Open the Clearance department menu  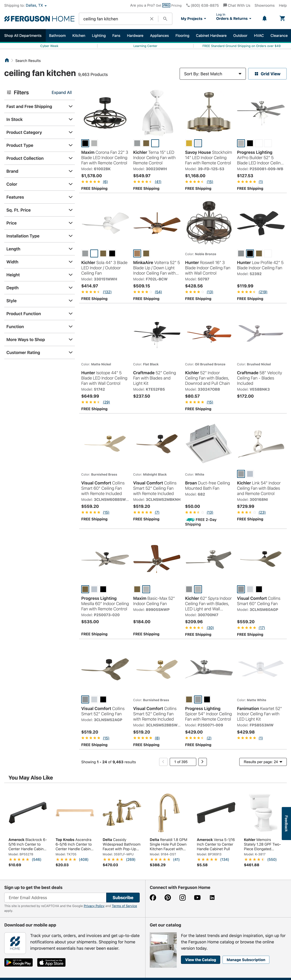tap(279, 35)
